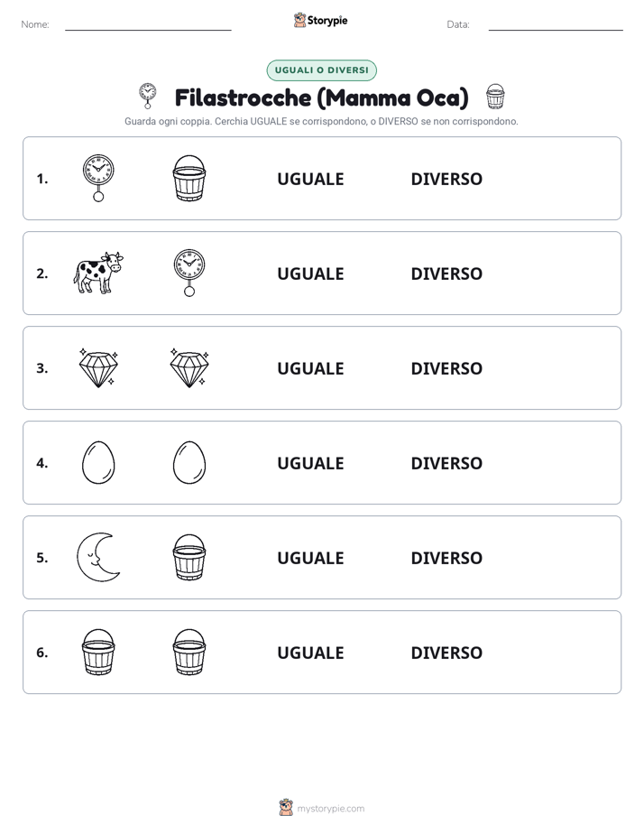Click the Nome input line
The image size is (644, 834).
148,25
